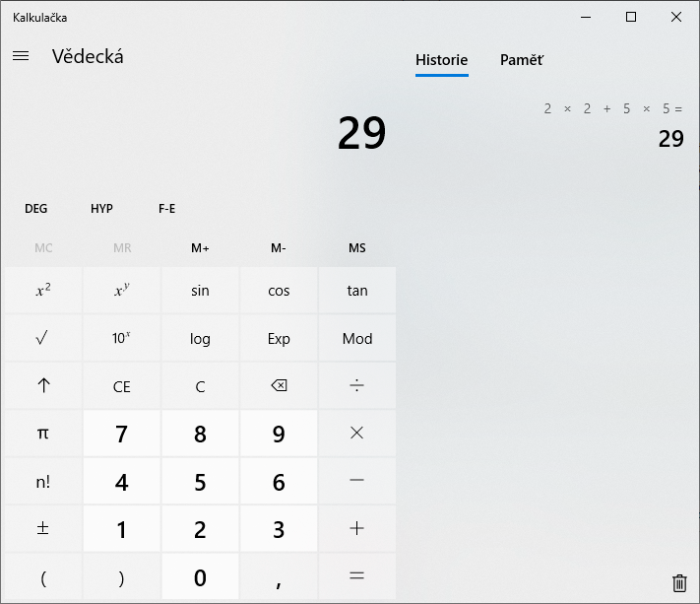
Task: Switch to the Paměť tab
Action: click(521, 60)
